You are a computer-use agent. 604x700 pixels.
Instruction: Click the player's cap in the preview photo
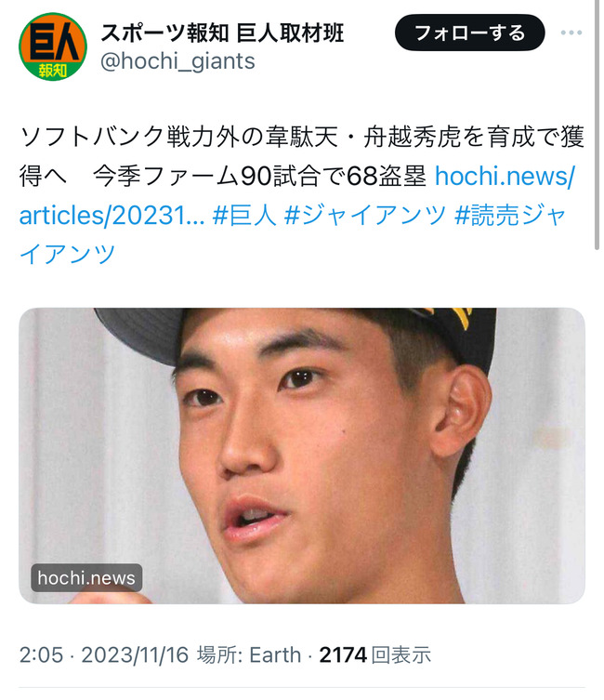[295, 330]
